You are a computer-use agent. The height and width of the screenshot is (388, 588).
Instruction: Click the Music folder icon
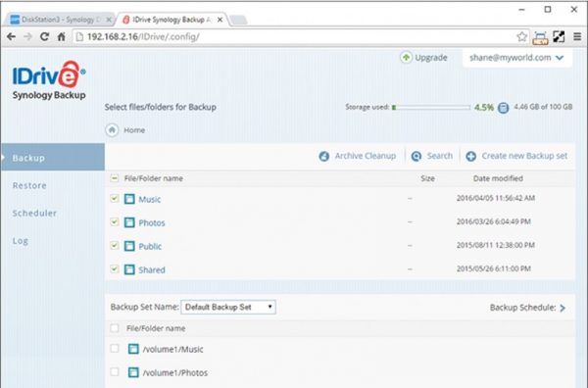click(x=129, y=199)
